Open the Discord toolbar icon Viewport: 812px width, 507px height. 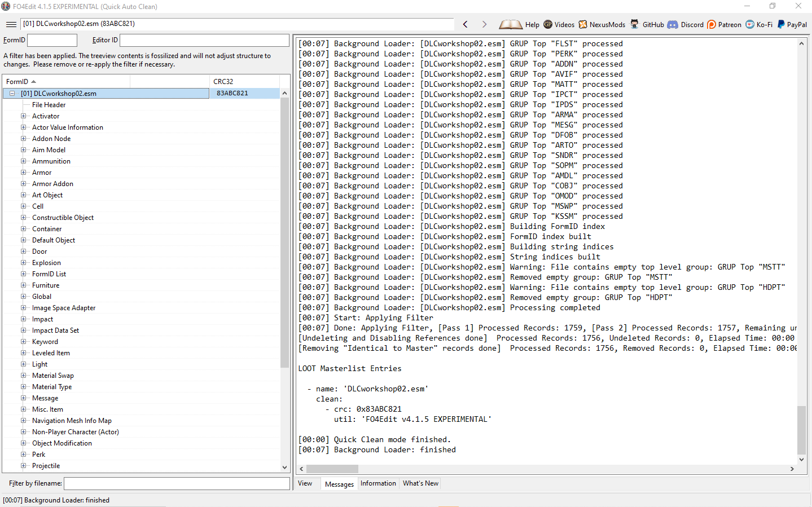[x=673, y=24]
